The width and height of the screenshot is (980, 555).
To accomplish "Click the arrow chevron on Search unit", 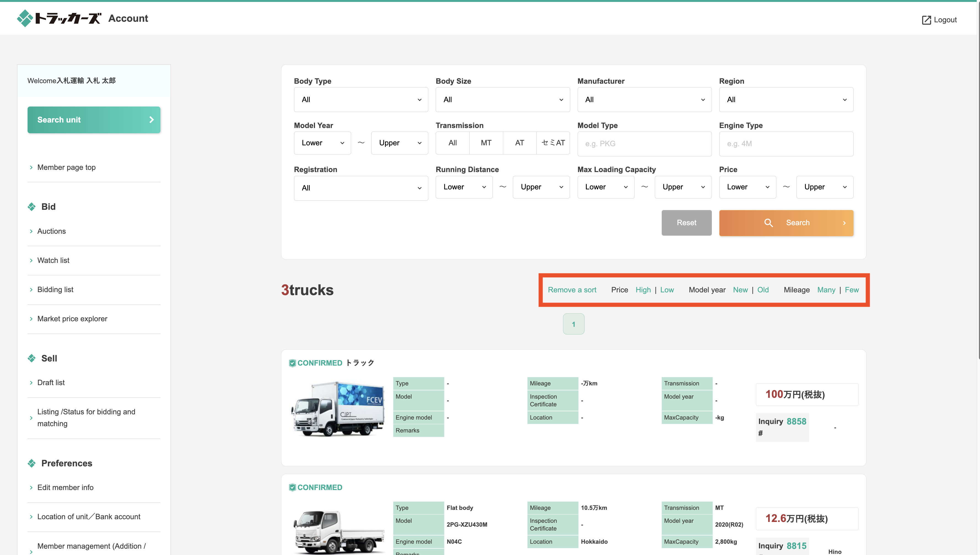I will click(x=152, y=120).
